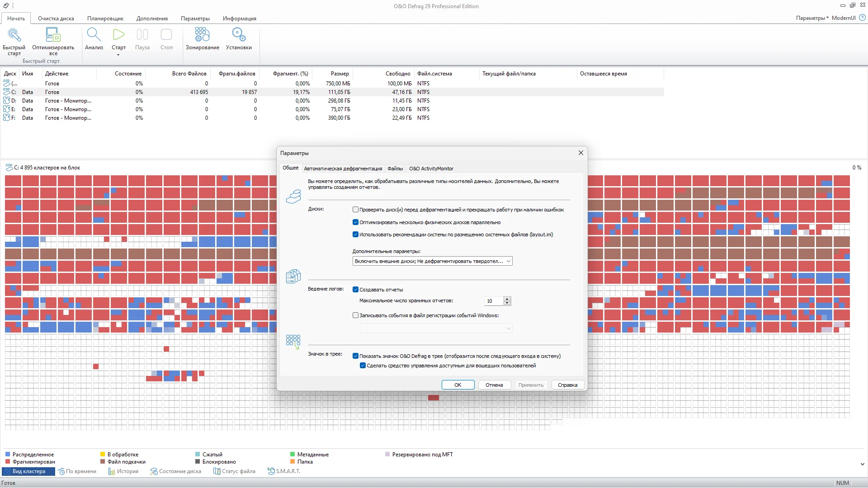Toggle Создавать отчеты checkbox

355,290
